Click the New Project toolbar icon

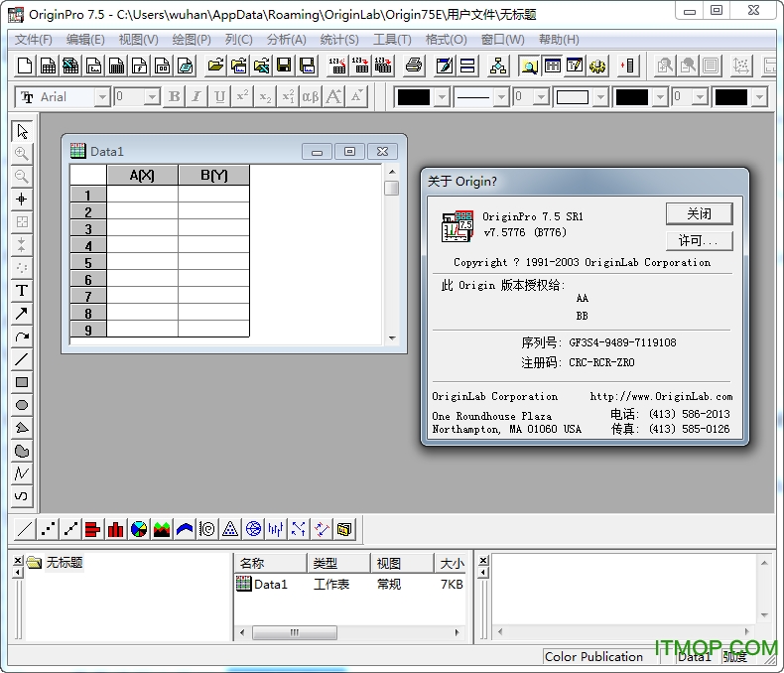pyautogui.click(x=25, y=66)
